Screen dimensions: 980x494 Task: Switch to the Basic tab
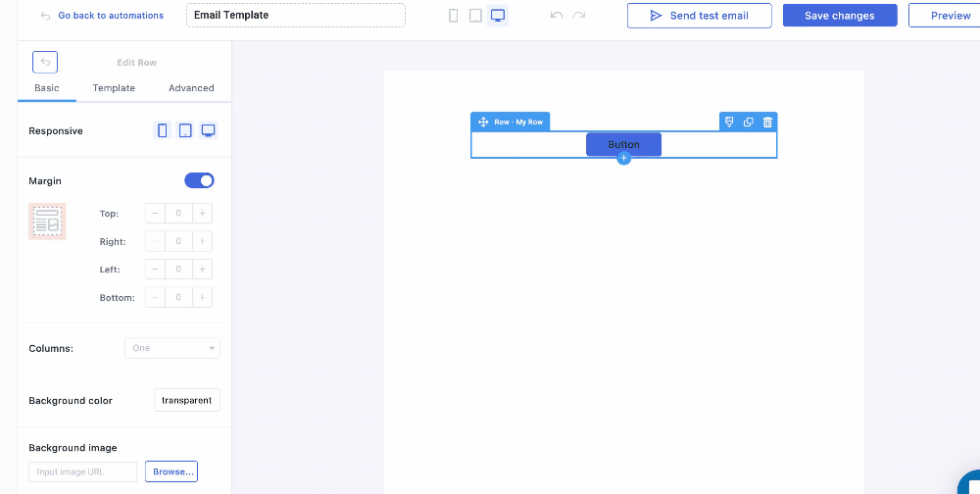(47, 88)
